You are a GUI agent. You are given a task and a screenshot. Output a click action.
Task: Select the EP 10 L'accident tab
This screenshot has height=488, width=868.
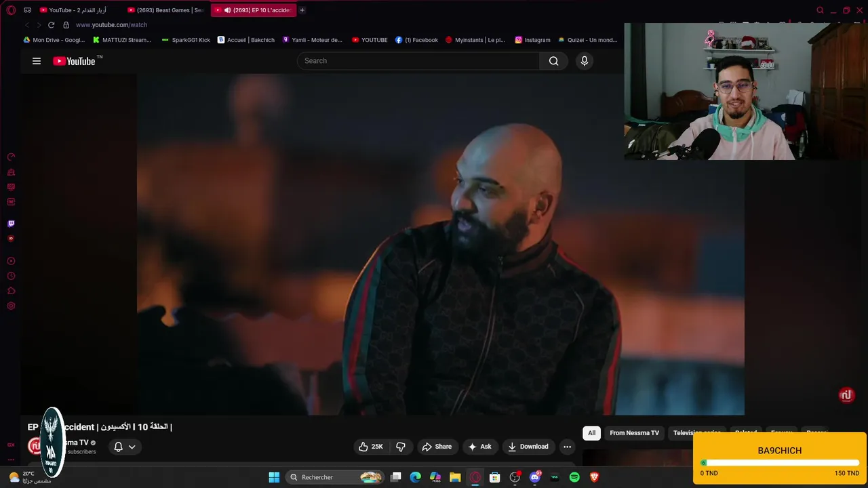pos(254,10)
